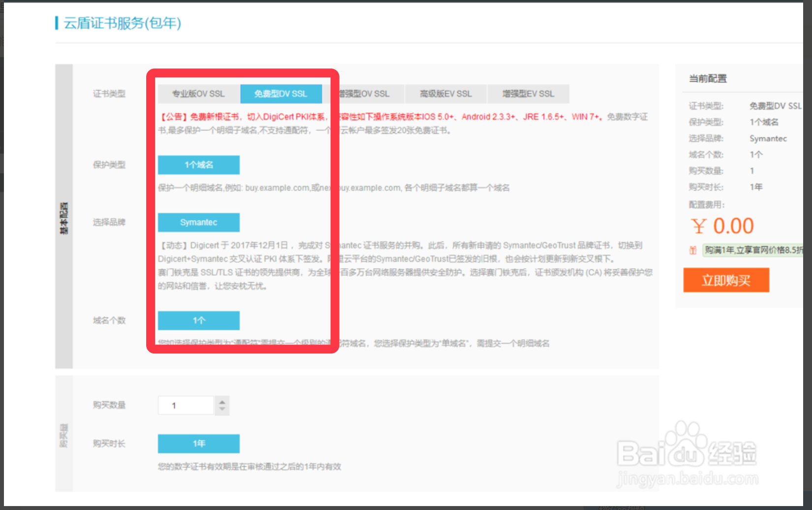Click the gift icon beside the discount offer

pyautogui.click(x=693, y=250)
